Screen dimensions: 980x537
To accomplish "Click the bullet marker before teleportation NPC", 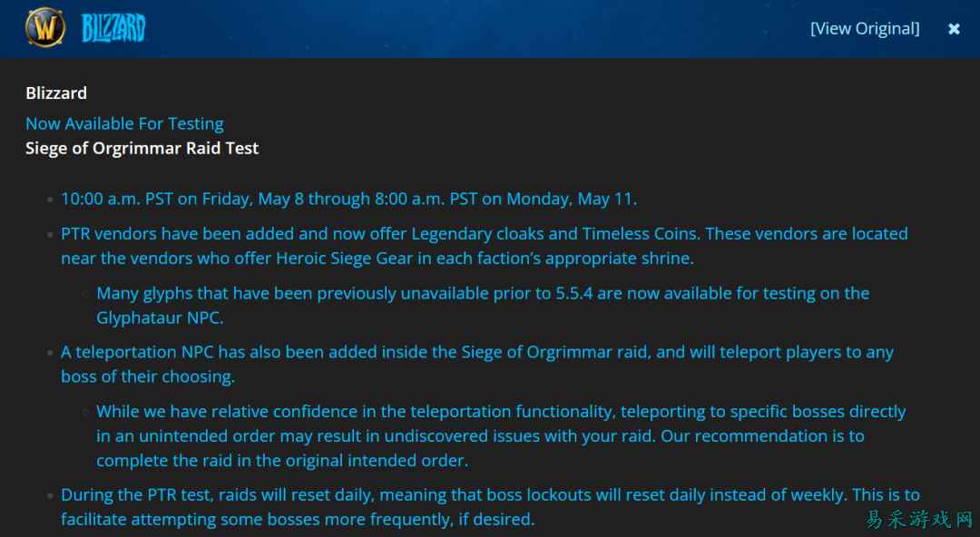I will click(x=50, y=353).
